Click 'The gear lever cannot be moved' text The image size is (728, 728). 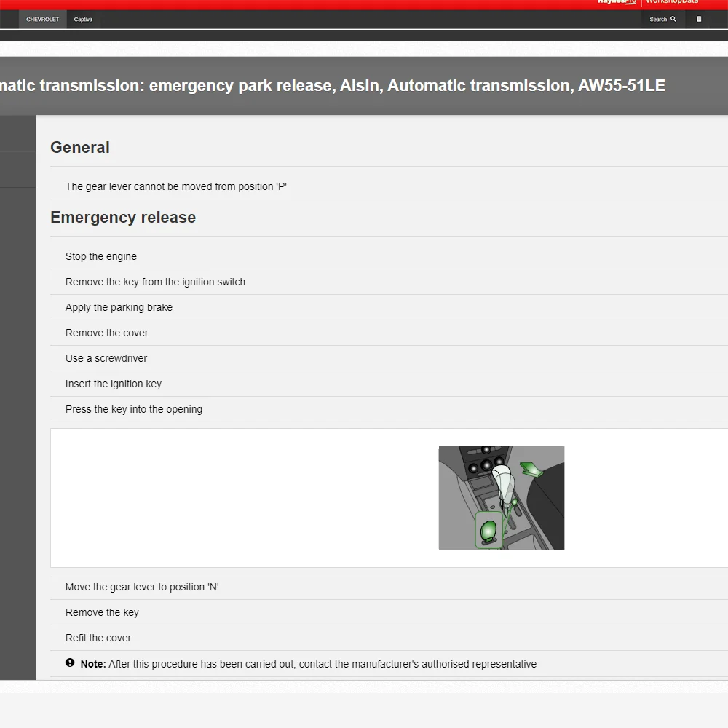175,186
